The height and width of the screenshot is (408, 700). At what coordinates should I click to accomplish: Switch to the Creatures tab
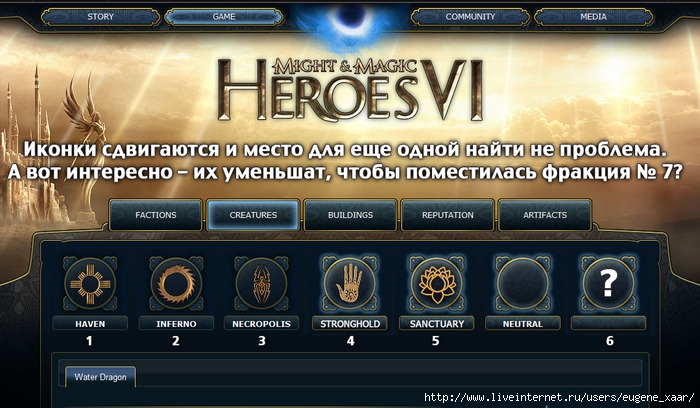253,215
